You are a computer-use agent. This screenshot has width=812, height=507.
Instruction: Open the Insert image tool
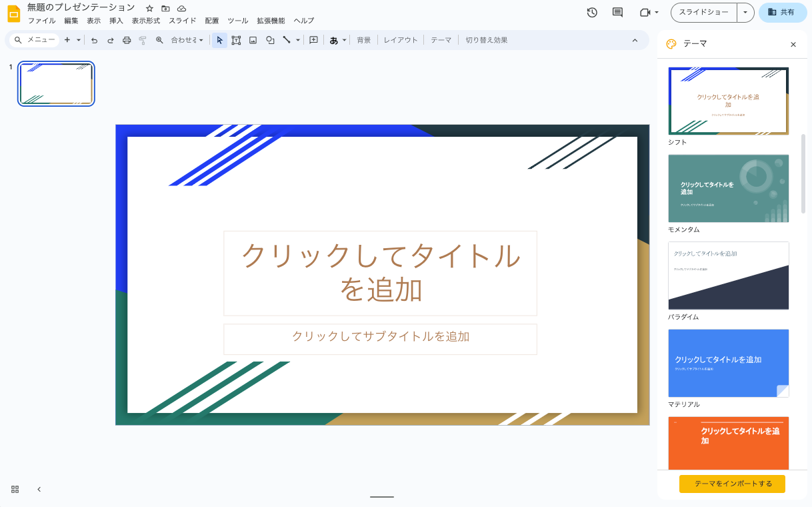(x=253, y=40)
